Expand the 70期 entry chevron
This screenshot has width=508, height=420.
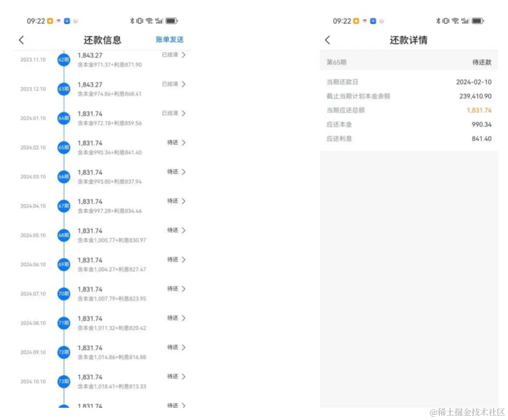tap(183, 289)
